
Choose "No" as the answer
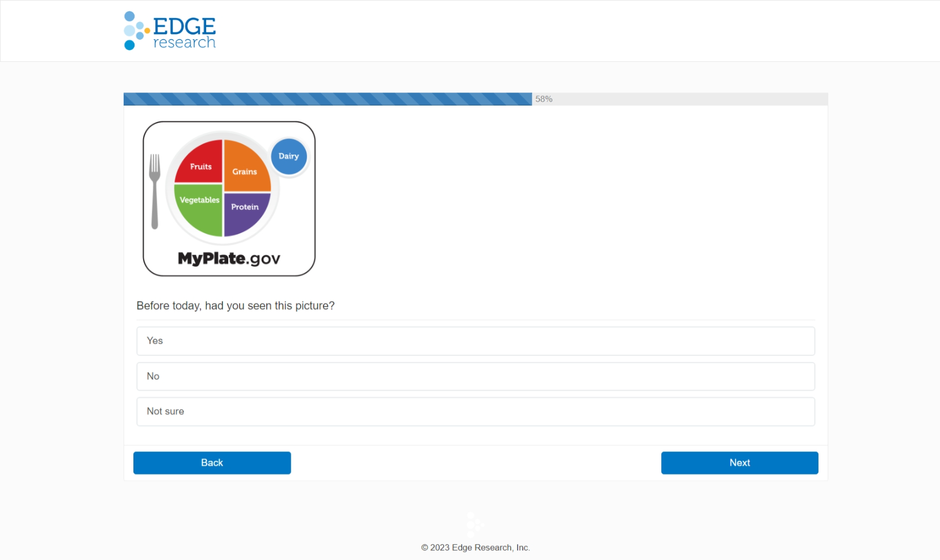[476, 377]
